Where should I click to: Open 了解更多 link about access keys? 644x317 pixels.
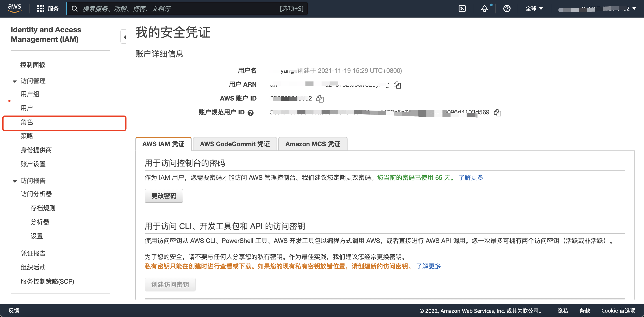(x=428, y=266)
